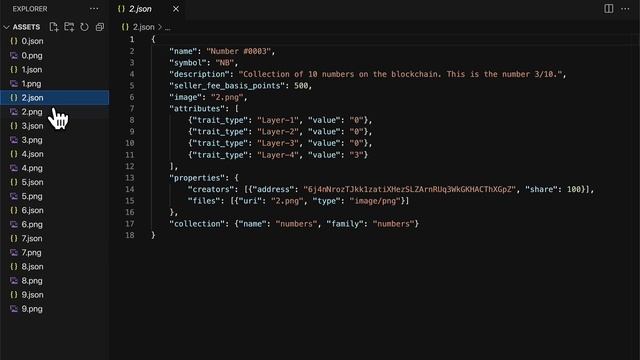640x360 pixels.
Task: Open 6.json in the file list
Action: pyautogui.click(x=55, y=210)
